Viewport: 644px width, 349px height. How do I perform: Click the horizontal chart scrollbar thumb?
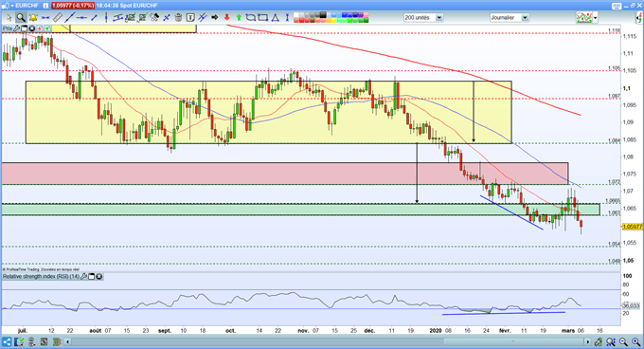coord(513,341)
